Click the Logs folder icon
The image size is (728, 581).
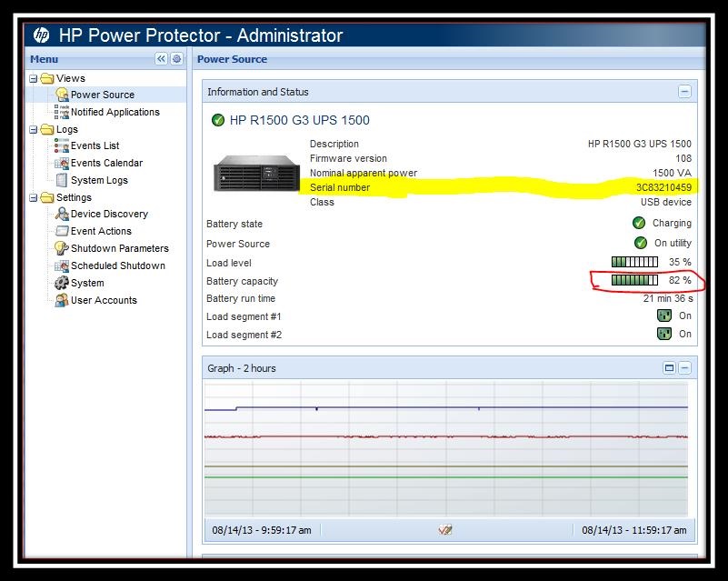pos(47,129)
